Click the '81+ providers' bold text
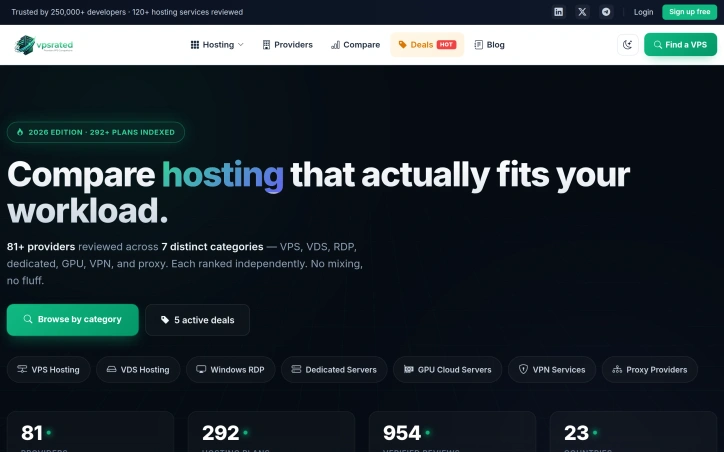724x452 pixels. tap(41, 247)
